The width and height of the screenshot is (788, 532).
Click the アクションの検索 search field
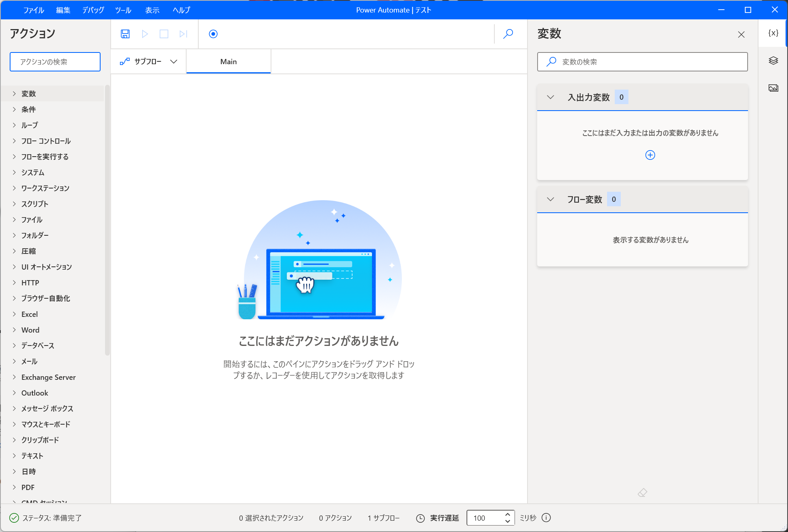tap(55, 62)
